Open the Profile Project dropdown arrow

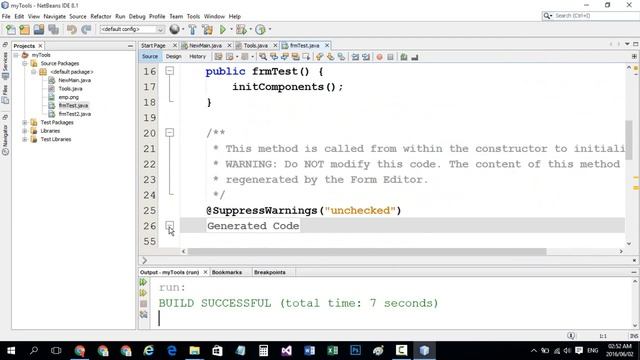click(x=269, y=29)
